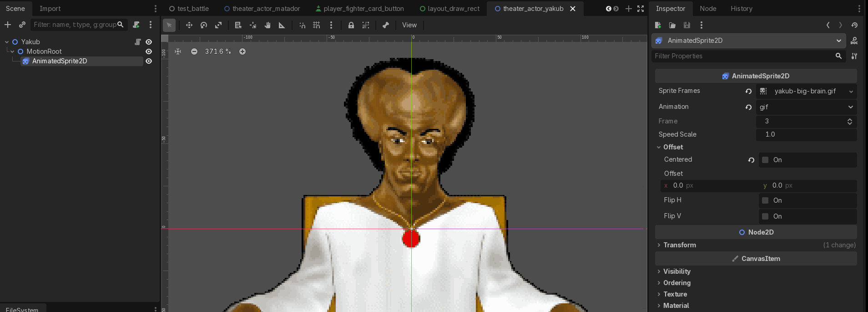Edit the Speed Scale value field
The image size is (868, 312).
[x=807, y=134]
